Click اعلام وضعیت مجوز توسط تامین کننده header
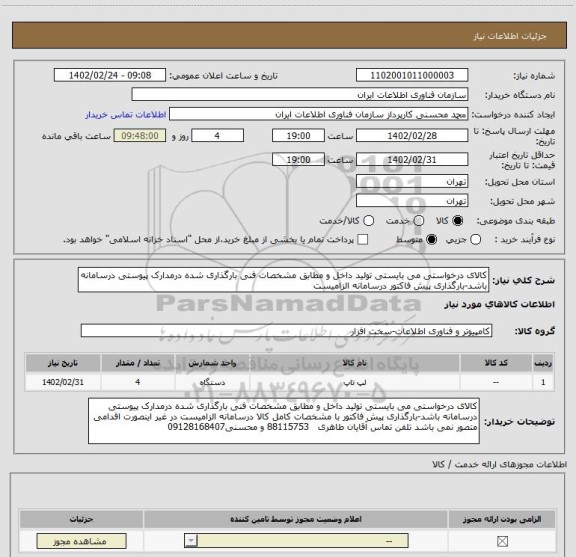 tap(296, 519)
